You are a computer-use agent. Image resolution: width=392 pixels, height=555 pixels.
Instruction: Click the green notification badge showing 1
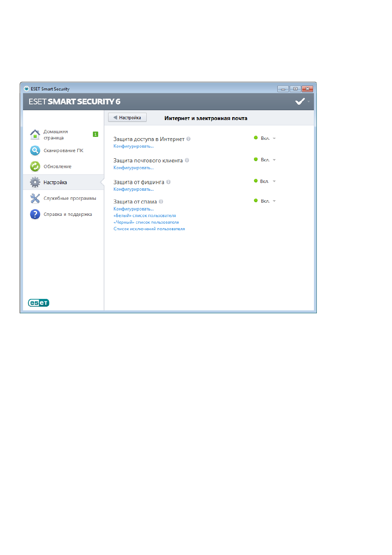tap(95, 134)
